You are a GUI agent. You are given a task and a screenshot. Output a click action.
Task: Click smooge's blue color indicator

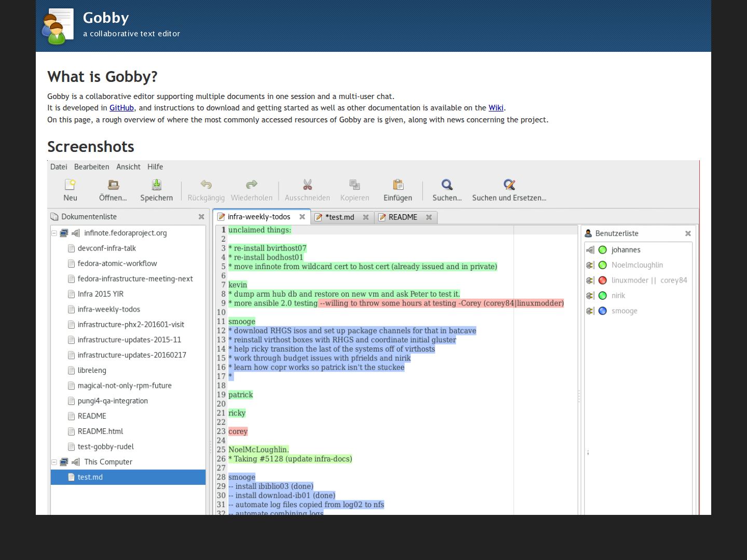[x=603, y=311]
